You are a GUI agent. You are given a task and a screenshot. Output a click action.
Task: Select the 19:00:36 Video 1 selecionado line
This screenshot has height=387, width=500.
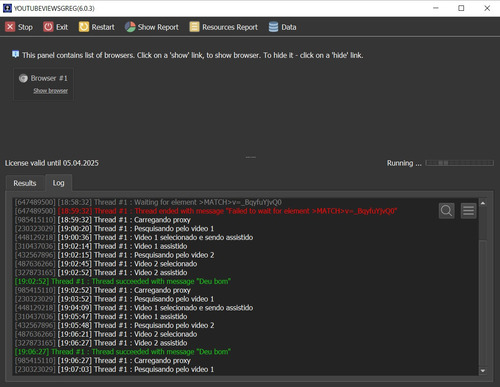(x=134, y=237)
